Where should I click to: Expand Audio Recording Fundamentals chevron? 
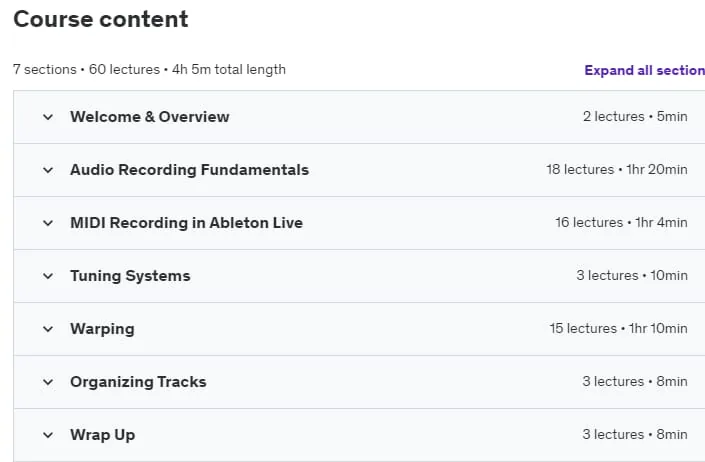point(48,170)
